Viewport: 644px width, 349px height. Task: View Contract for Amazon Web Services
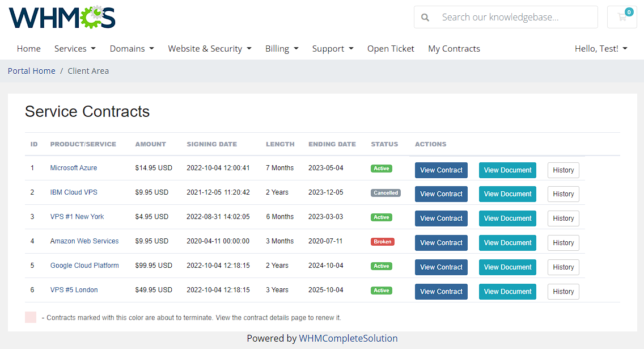click(441, 242)
